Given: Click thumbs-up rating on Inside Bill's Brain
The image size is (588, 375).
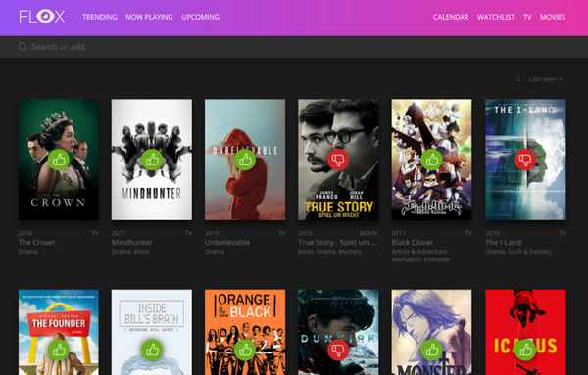Looking at the screenshot, I should [x=152, y=350].
